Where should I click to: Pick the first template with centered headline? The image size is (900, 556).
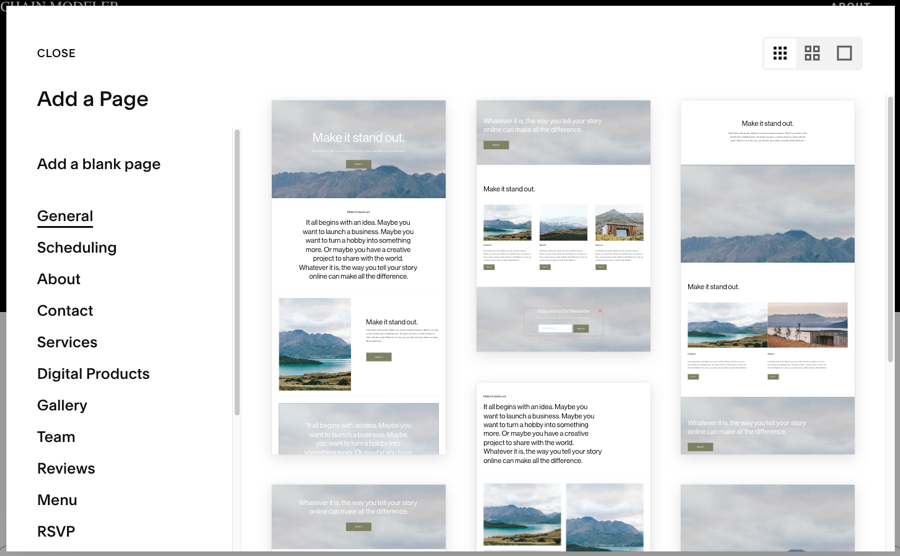(x=358, y=277)
